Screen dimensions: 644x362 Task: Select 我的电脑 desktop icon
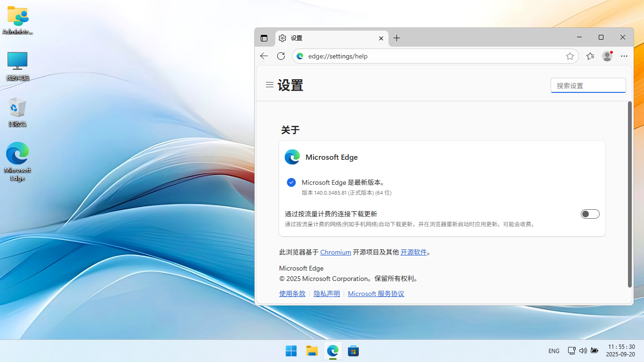click(17, 66)
